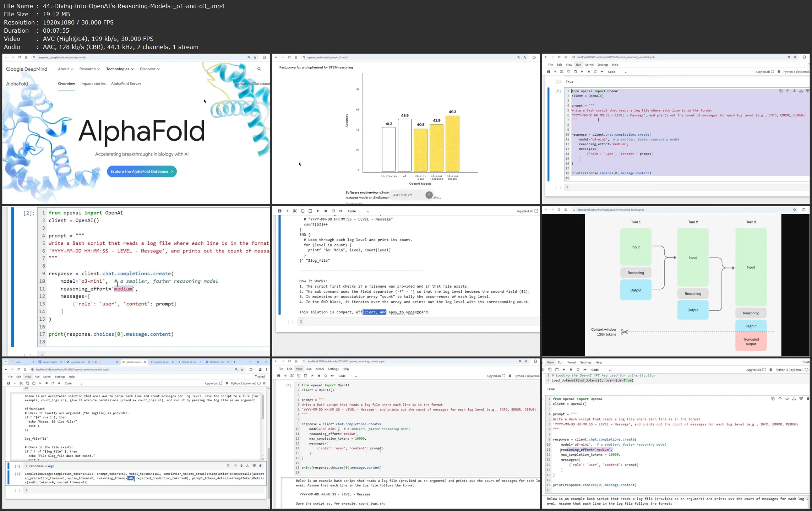This screenshot has height=511, width=812.
Task: Click restart-and-run-all in middle-center Jupyter toolbar
Action: tap(341, 211)
